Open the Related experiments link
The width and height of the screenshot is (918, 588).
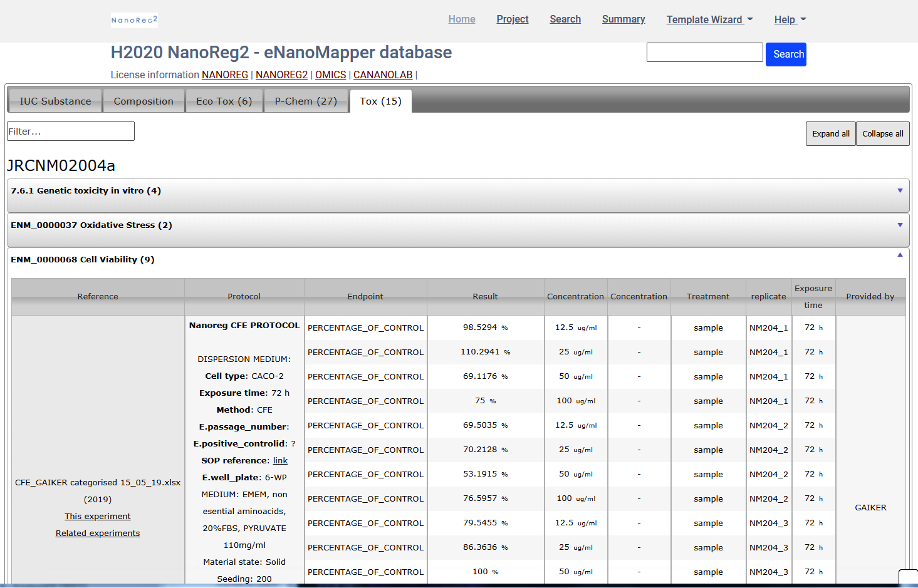coord(98,534)
